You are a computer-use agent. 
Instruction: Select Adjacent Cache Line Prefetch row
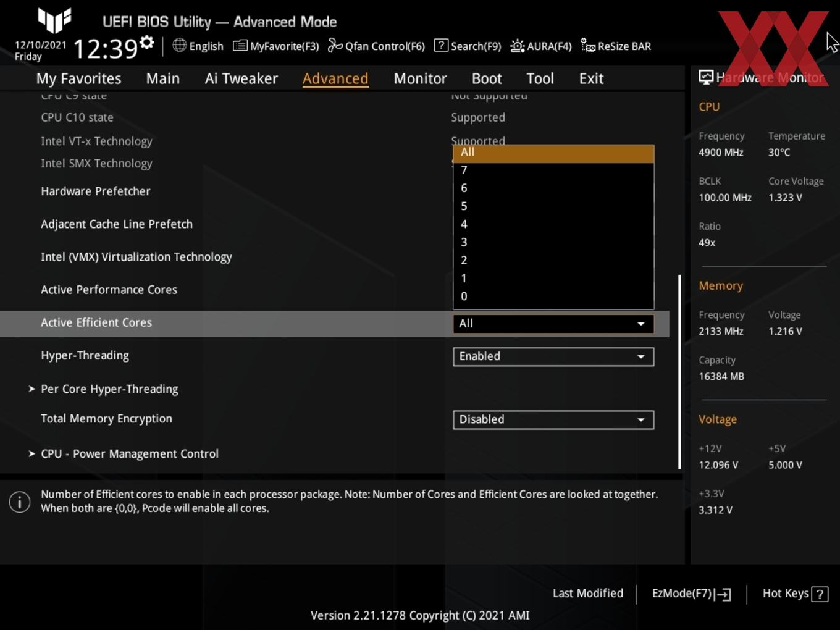[117, 224]
